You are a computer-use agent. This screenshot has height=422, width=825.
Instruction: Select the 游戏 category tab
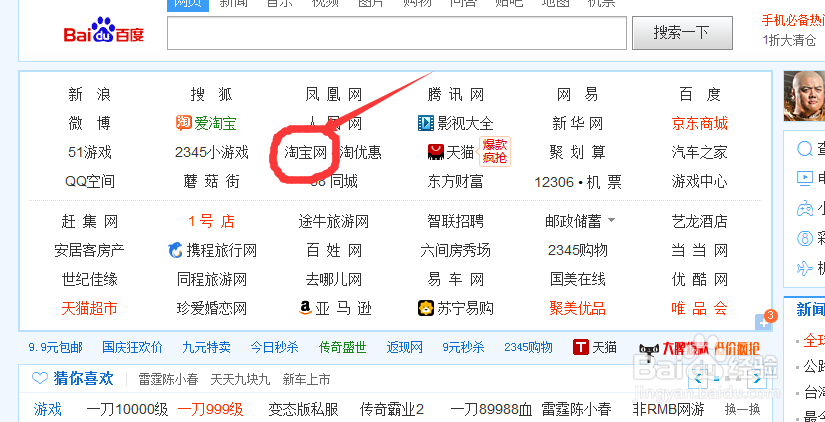pos(48,409)
